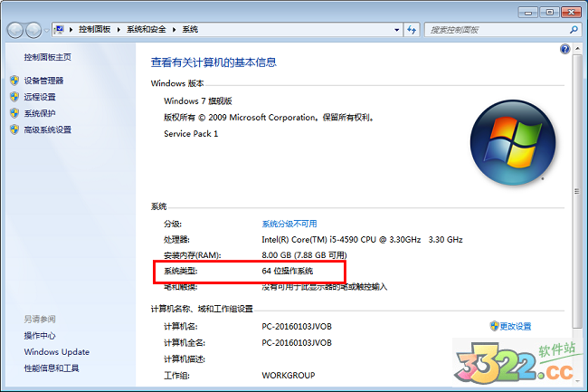This screenshot has width=588, height=392.
Task: Click the 系统分级不可用 rating link
Action: [x=289, y=224]
